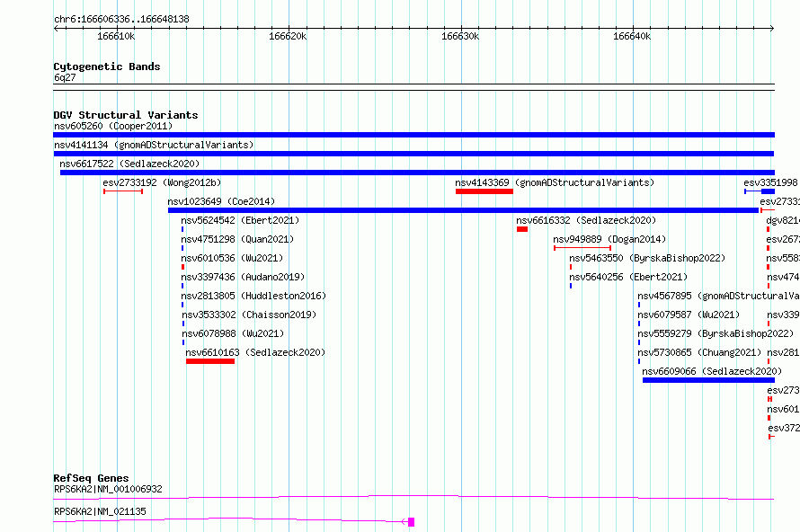
Task: Click the nsv6617522 (Sedlazeck2020) blue bar
Action: click(x=417, y=173)
